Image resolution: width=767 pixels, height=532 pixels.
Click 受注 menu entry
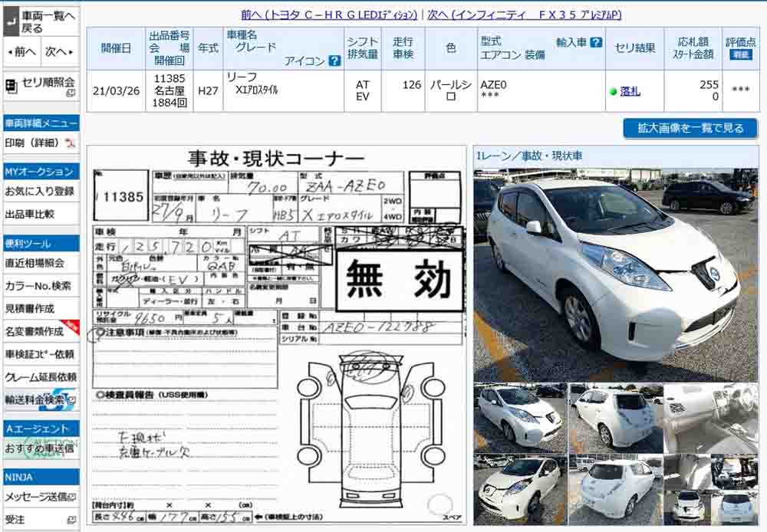[15, 519]
